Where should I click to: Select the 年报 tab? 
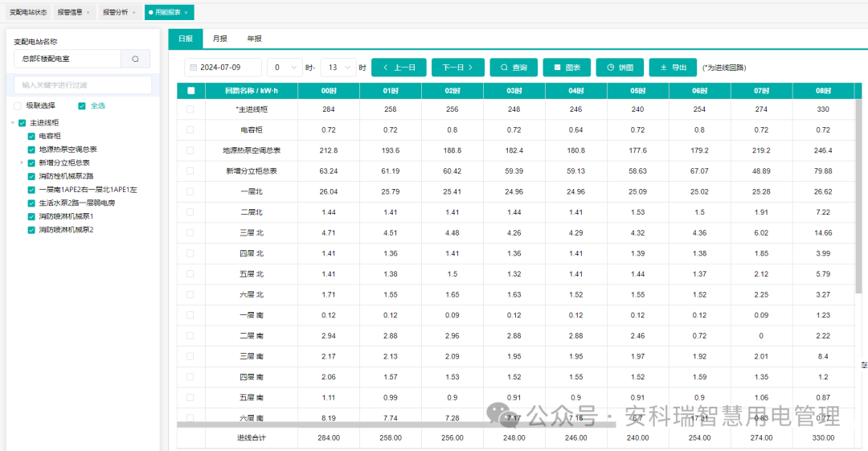click(x=254, y=39)
